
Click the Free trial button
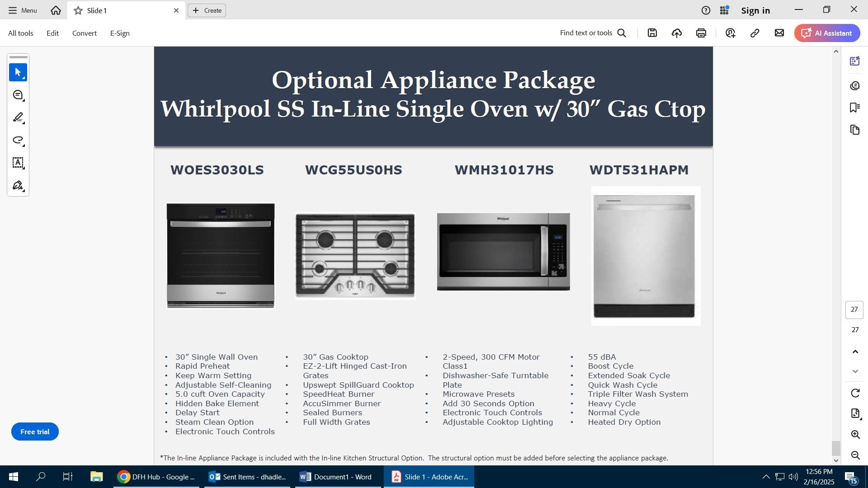tap(35, 432)
